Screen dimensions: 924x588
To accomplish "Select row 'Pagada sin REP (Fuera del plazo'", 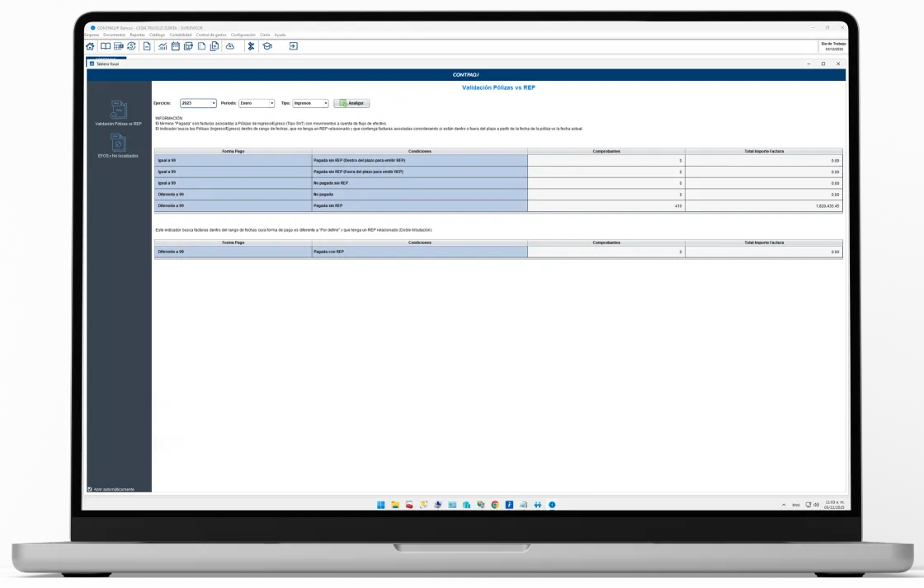I will point(498,172).
